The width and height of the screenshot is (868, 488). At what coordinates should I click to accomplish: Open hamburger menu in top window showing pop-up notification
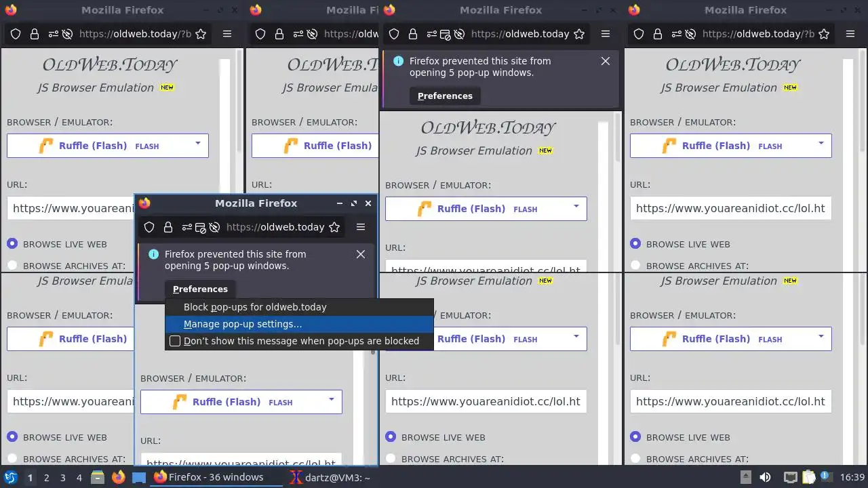606,34
